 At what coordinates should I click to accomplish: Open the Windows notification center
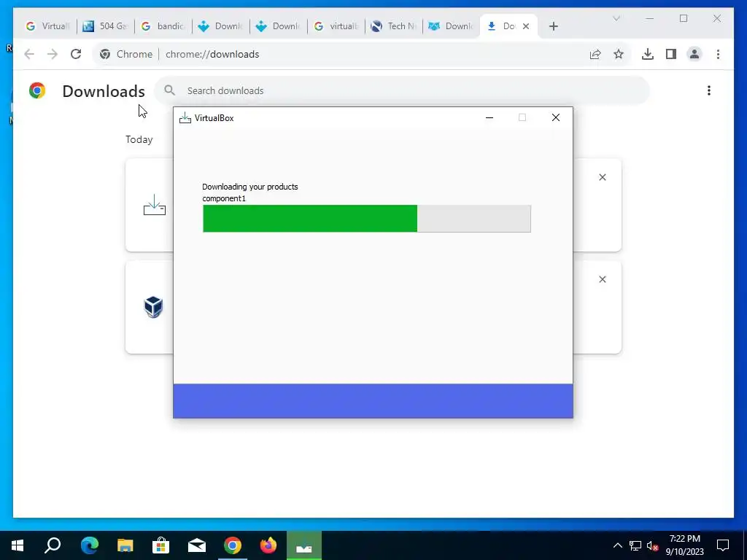coord(723,545)
